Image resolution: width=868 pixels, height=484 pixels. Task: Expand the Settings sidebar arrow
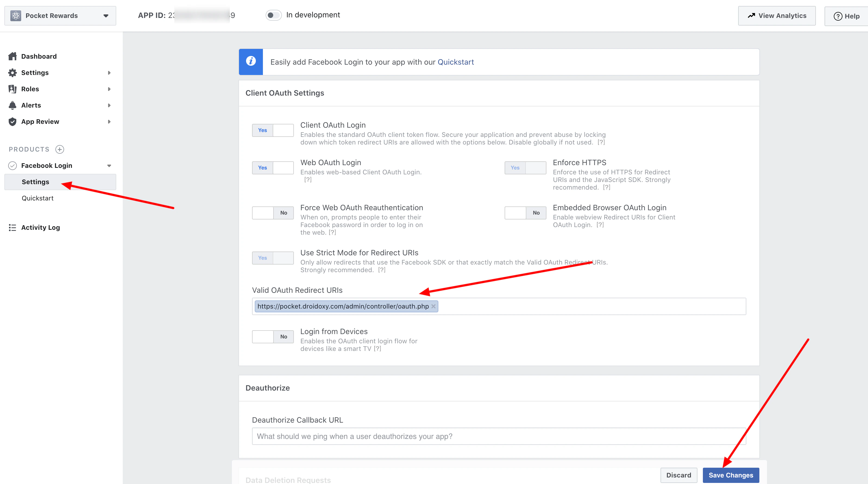coord(109,73)
